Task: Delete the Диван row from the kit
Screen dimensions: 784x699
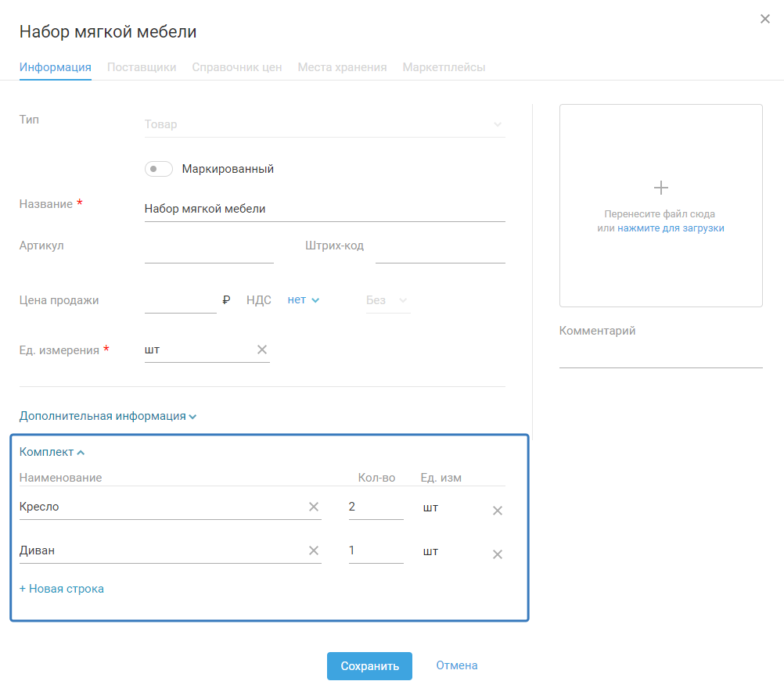Action: pos(497,555)
